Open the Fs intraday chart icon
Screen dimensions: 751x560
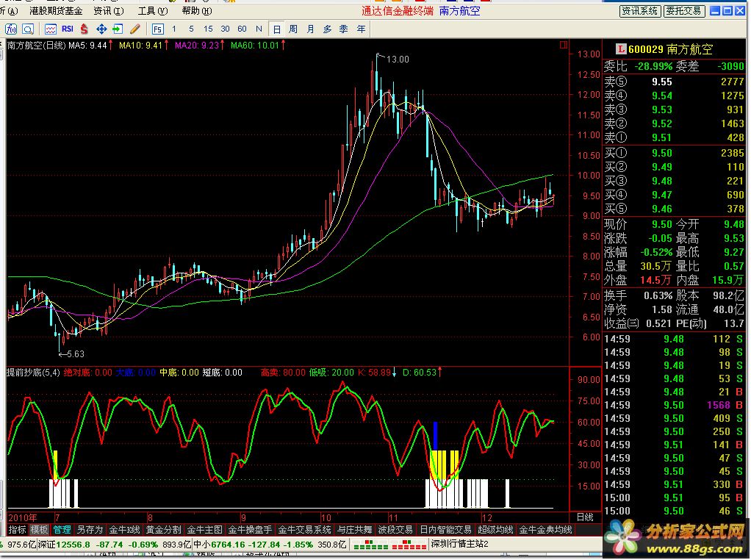(157, 29)
